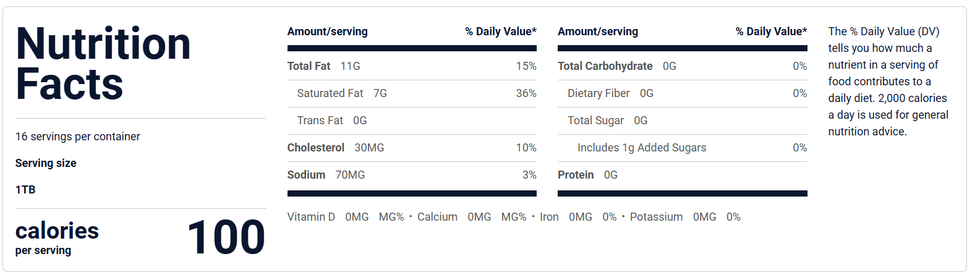
Task: Click the 1TB serving size value
Action: click(x=25, y=190)
